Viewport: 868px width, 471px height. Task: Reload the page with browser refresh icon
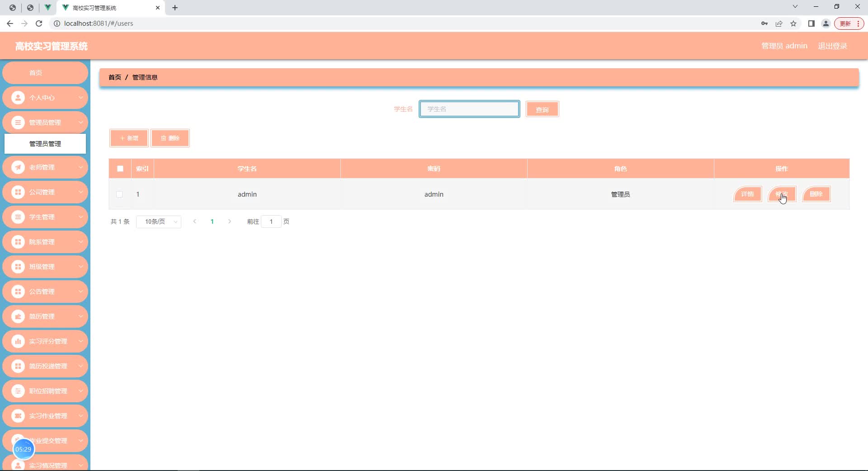(39, 24)
